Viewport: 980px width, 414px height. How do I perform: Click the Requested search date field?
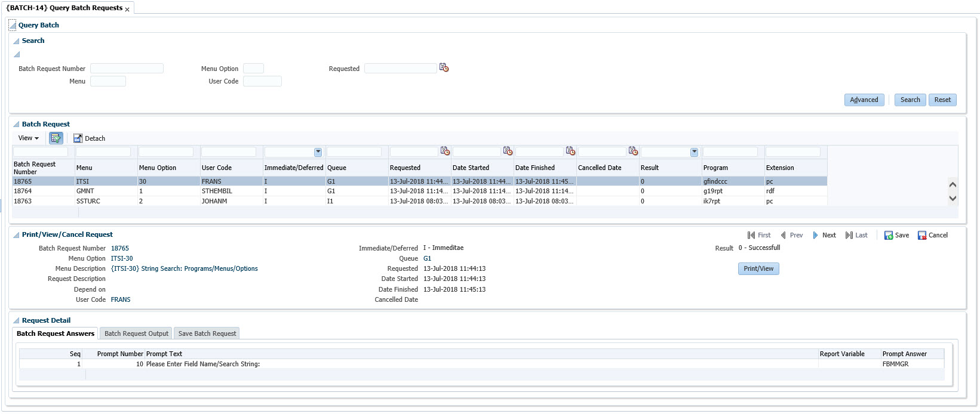401,69
